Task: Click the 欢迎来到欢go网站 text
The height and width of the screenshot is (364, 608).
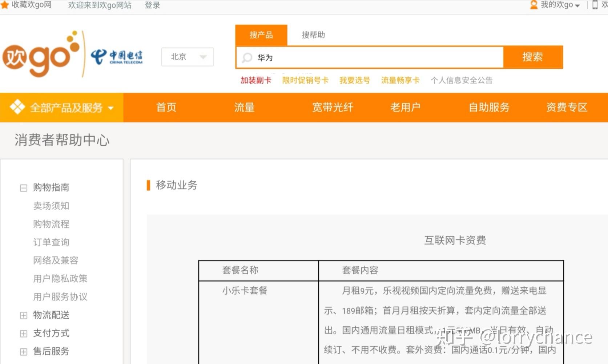Action: point(100,5)
